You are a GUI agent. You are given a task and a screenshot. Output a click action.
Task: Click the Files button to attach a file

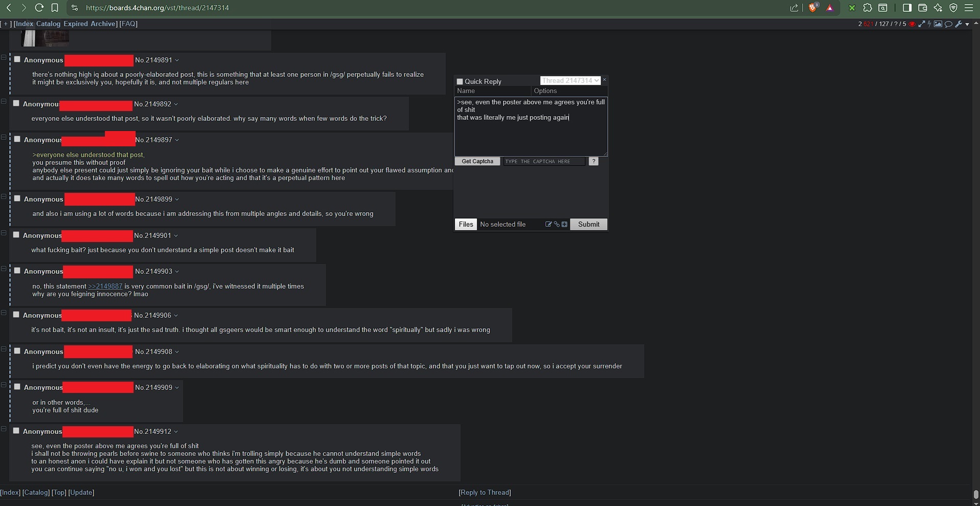[x=466, y=224]
